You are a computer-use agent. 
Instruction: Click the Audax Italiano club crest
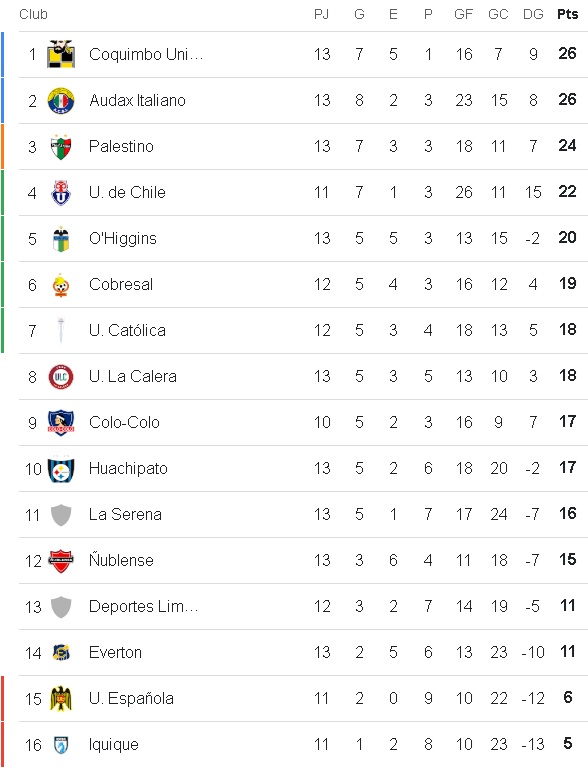[x=61, y=100]
